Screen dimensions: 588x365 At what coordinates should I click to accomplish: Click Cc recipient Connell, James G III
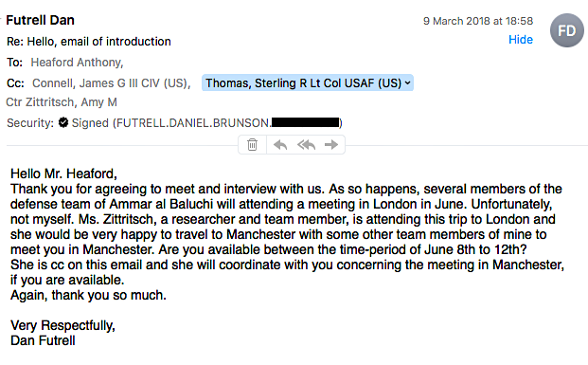point(112,83)
